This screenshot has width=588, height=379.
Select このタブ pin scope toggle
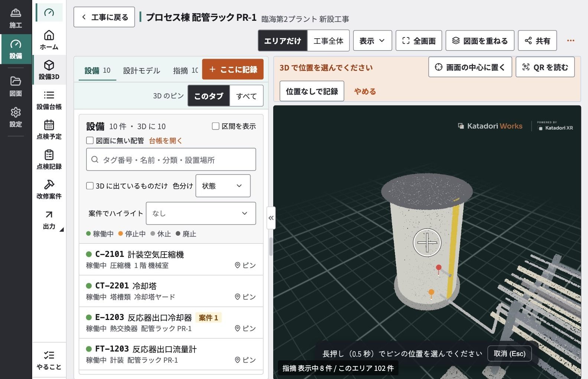click(209, 96)
